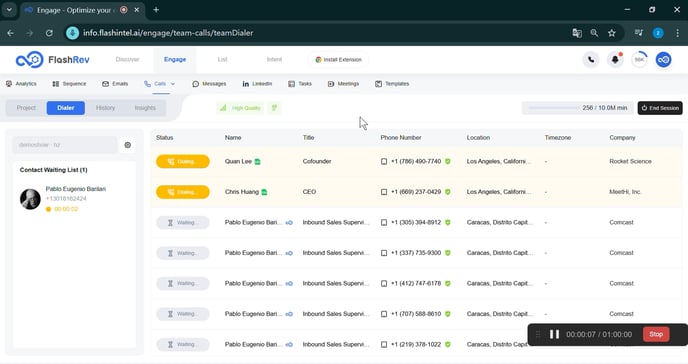
Task: Open the Engage tab
Action: coord(175,59)
